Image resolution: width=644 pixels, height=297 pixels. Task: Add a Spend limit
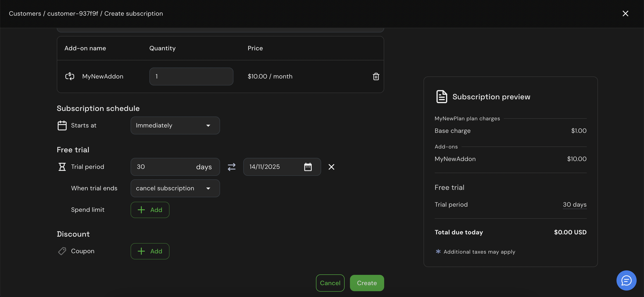pyautogui.click(x=150, y=210)
